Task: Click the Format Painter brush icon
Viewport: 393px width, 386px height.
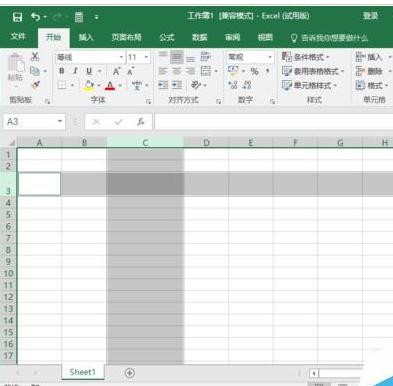Action: 36,85
